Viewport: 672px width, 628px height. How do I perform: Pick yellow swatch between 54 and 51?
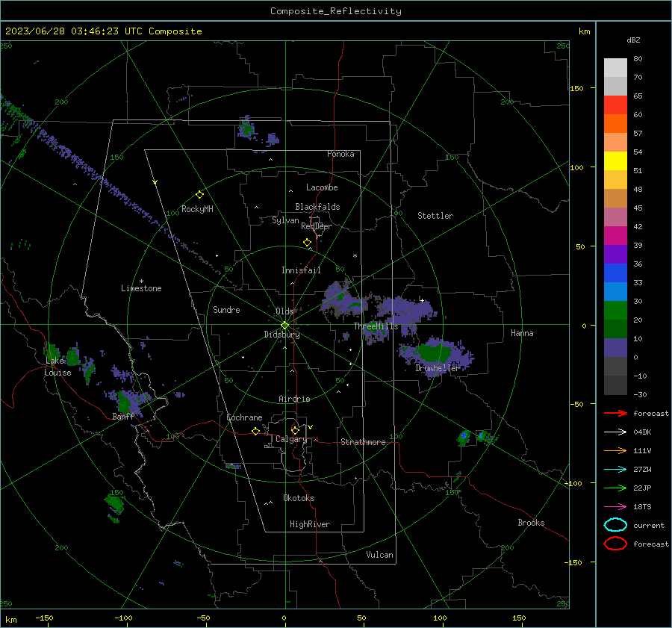click(615, 161)
